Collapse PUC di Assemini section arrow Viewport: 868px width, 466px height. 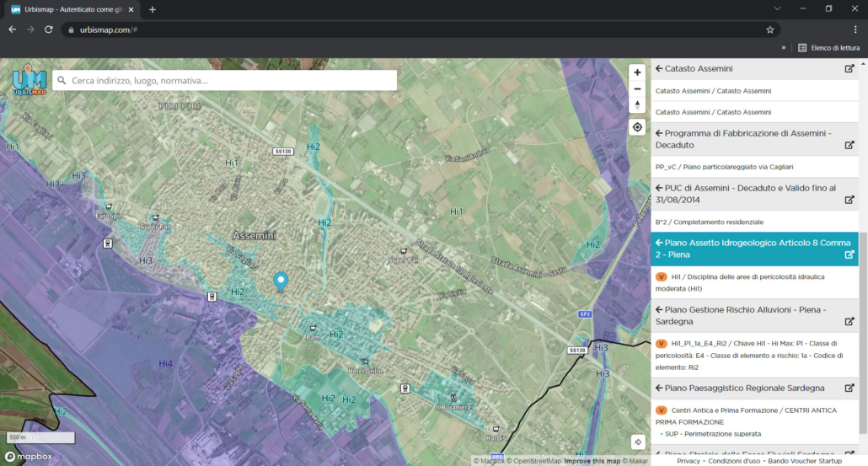click(659, 188)
